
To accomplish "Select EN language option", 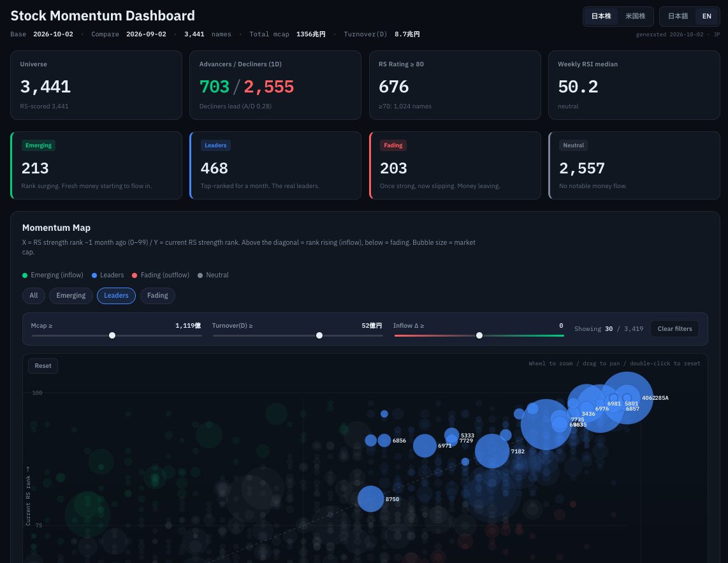I will [706, 16].
